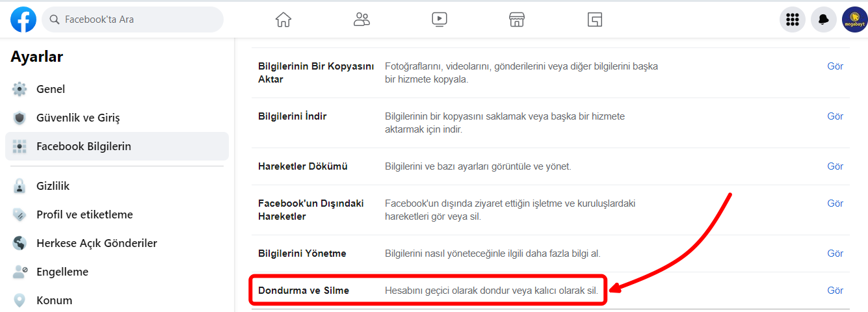
Task: Click Gör for Bilgilerini İndir
Action: coord(835,116)
